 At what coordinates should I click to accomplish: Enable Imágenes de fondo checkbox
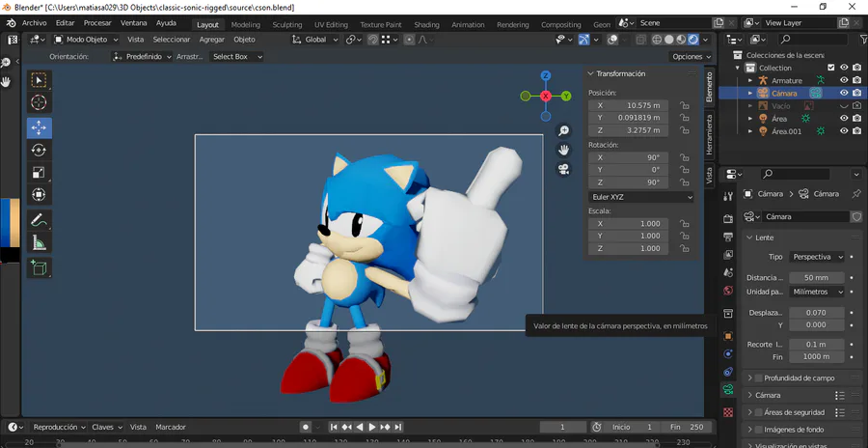pyautogui.click(x=759, y=430)
